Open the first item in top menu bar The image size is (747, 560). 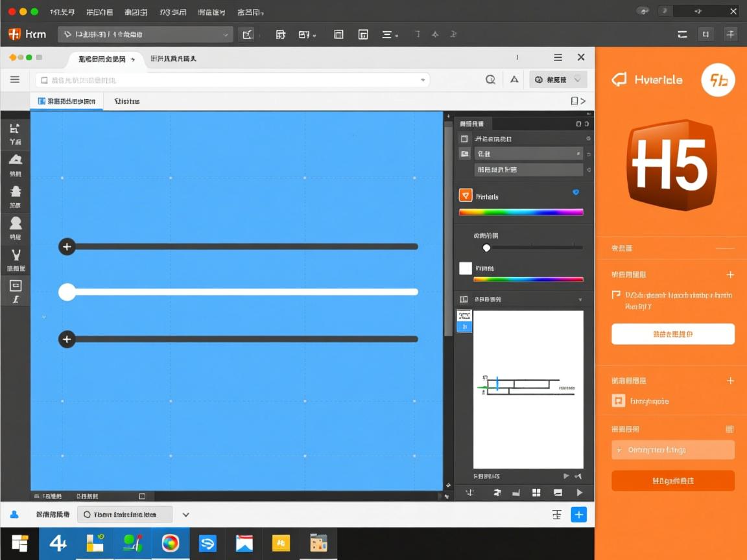[62, 12]
